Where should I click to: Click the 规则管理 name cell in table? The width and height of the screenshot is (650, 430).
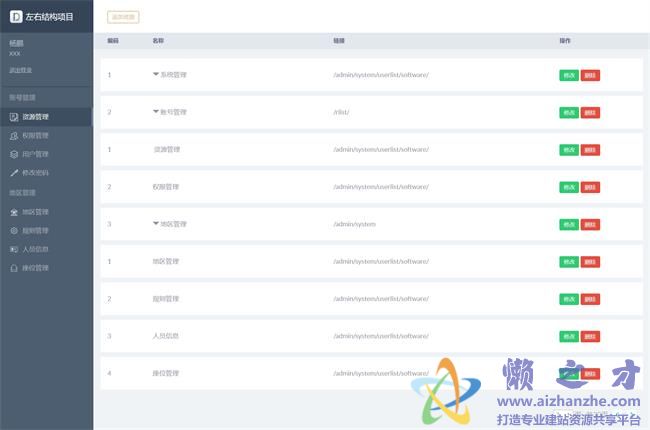point(166,299)
